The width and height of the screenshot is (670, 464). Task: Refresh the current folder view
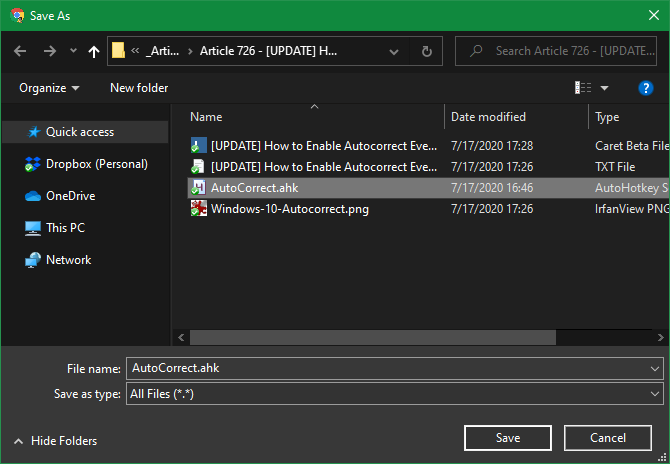click(427, 51)
